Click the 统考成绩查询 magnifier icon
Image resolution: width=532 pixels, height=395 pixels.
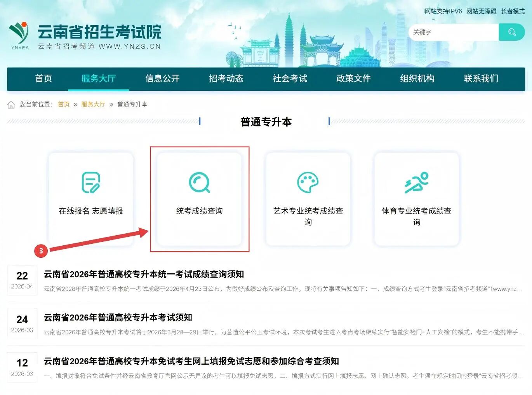click(199, 182)
